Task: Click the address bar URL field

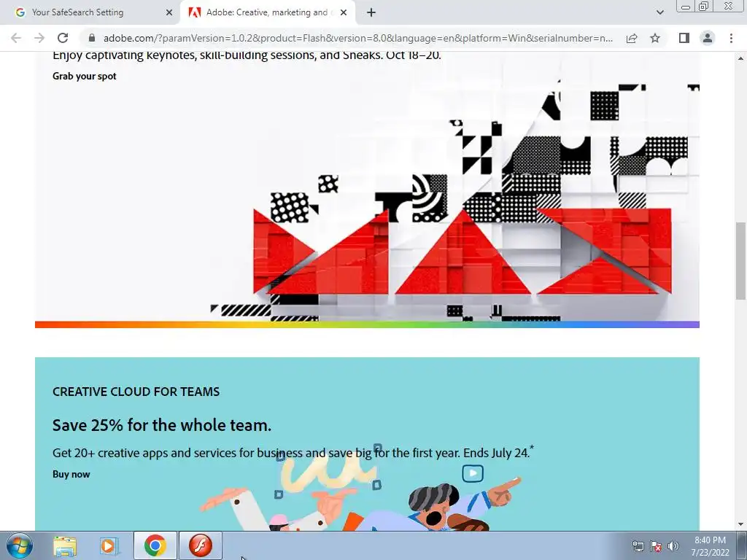Action: click(x=358, y=38)
